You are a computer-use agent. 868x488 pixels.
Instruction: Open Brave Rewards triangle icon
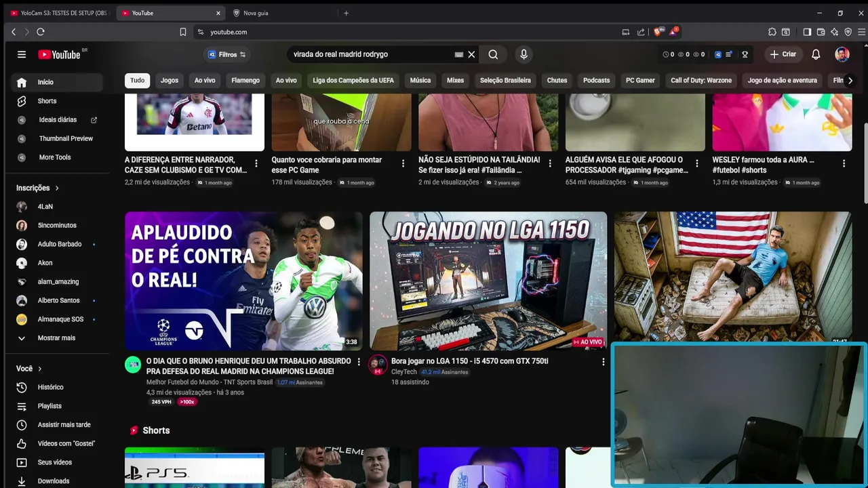coord(673,32)
